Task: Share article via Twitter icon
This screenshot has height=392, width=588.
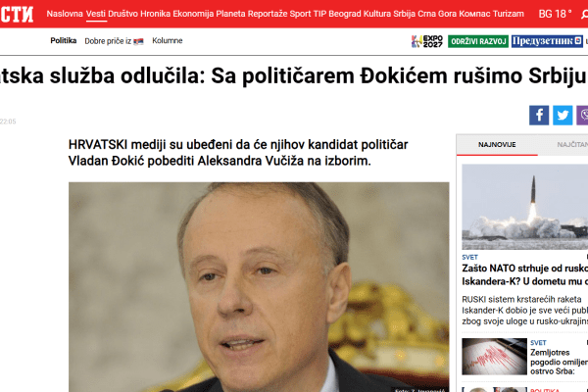Action: (x=563, y=116)
